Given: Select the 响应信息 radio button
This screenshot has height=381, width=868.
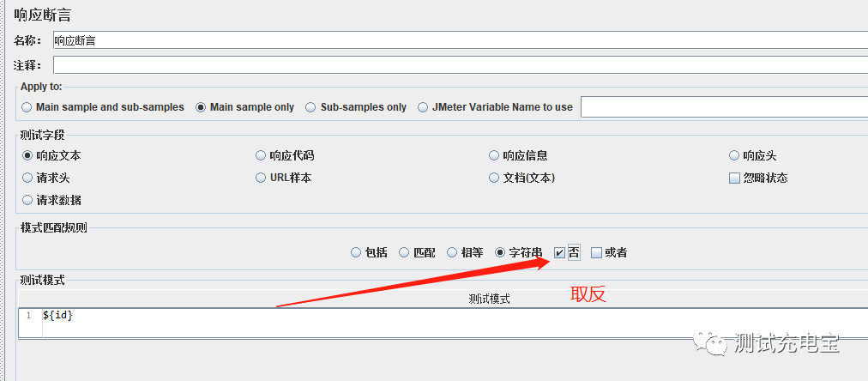Looking at the screenshot, I should point(494,155).
